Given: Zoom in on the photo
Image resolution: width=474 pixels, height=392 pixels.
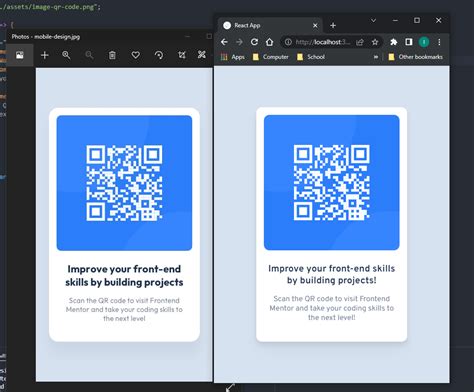Looking at the screenshot, I should 66,55.
